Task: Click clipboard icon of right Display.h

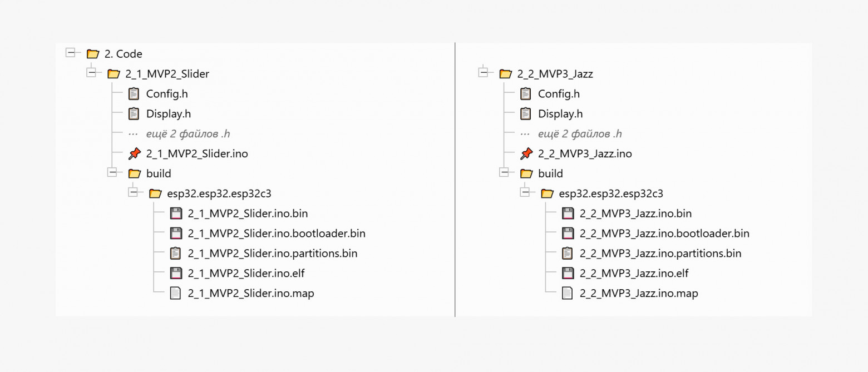Action: click(525, 114)
